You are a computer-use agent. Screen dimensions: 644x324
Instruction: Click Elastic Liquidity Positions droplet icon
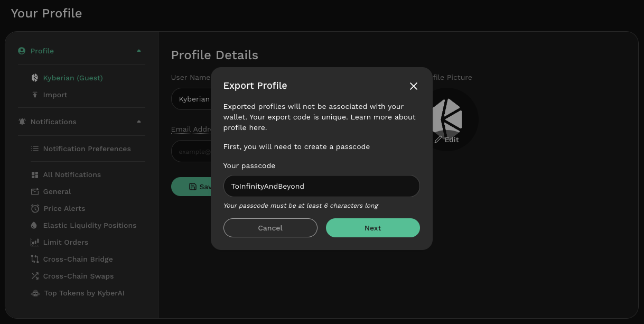[x=35, y=225]
